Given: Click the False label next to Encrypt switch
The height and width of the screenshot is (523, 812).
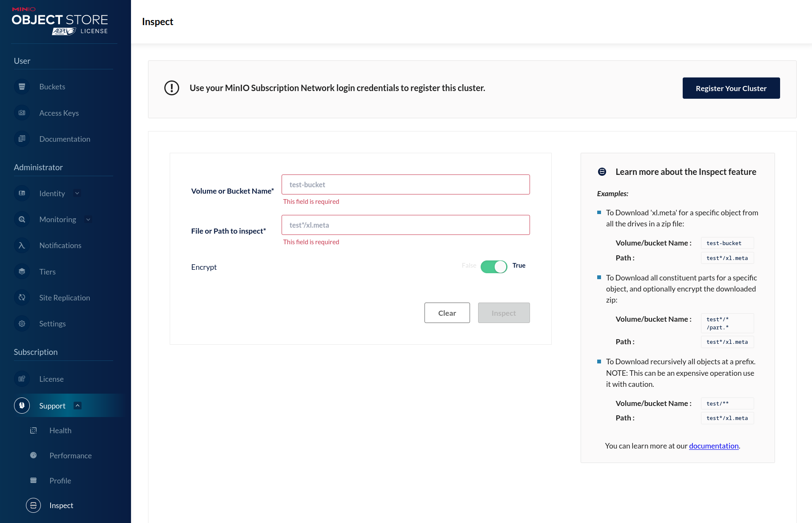Looking at the screenshot, I should 469,265.
